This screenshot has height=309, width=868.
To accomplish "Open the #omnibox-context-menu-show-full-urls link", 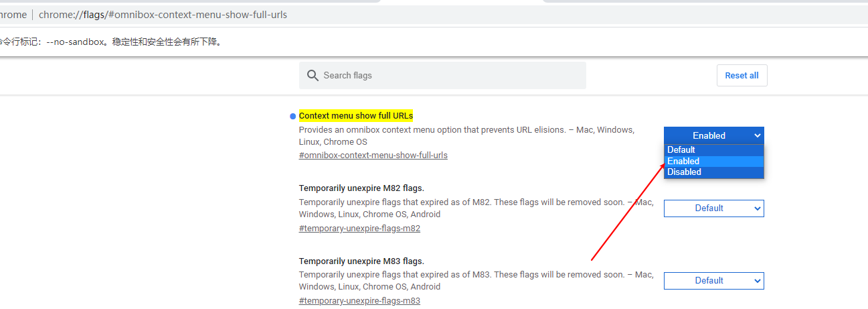I will point(373,156).
